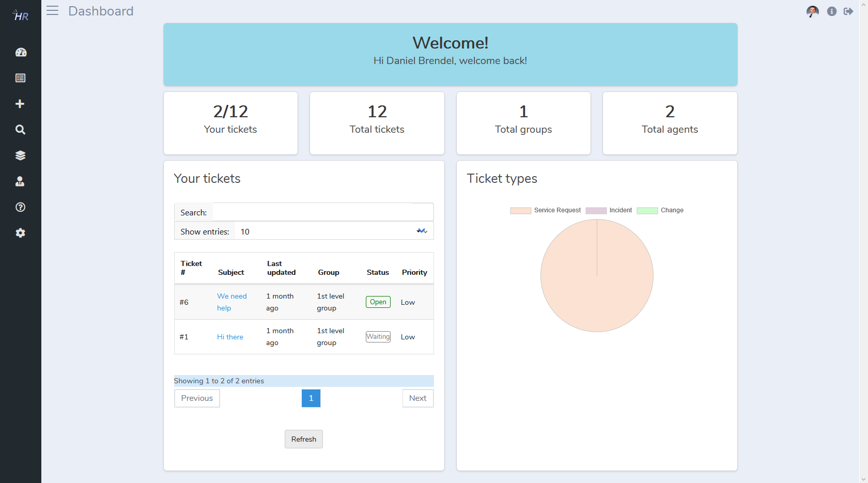Open ticket list icon in sidebar
Screen dimensions: 868x483
21,78
